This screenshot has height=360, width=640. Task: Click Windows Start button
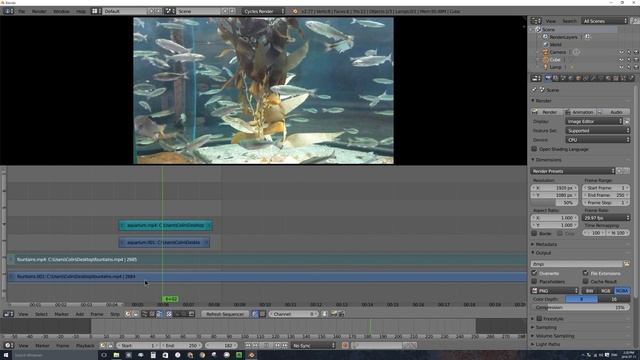(6, 355)
